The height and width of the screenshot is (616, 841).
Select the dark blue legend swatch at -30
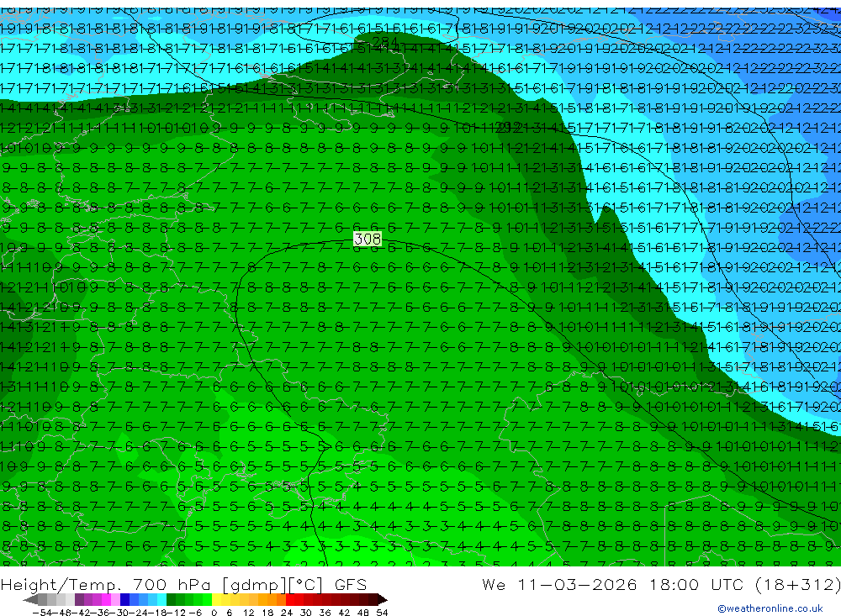pos(124,600)
